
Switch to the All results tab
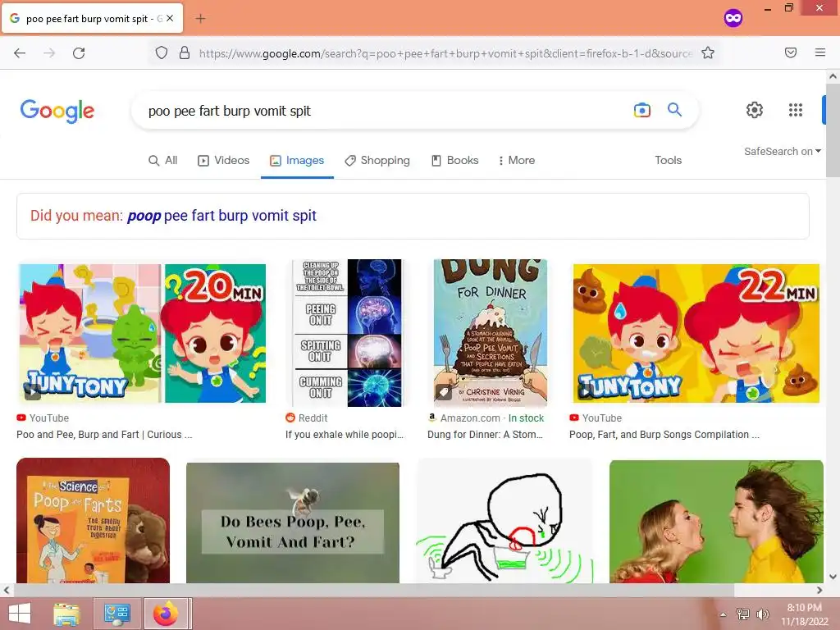(x=163, y=160)
